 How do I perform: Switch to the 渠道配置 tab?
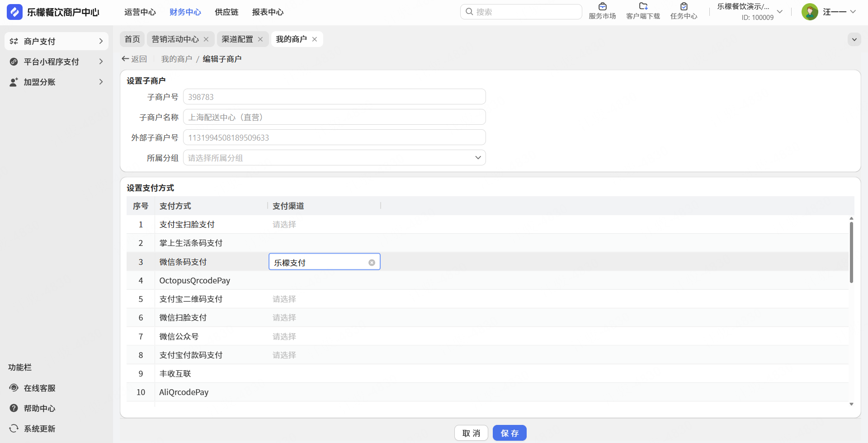click(237, 39)
